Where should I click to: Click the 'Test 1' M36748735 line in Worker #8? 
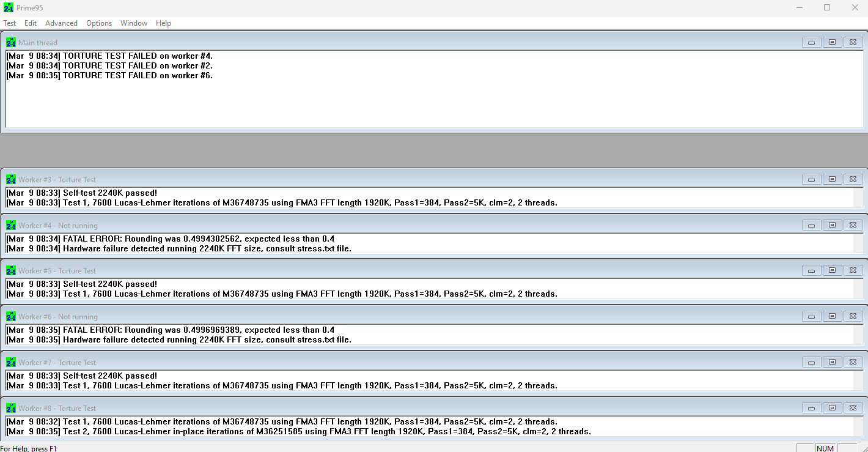click(282, 421)
